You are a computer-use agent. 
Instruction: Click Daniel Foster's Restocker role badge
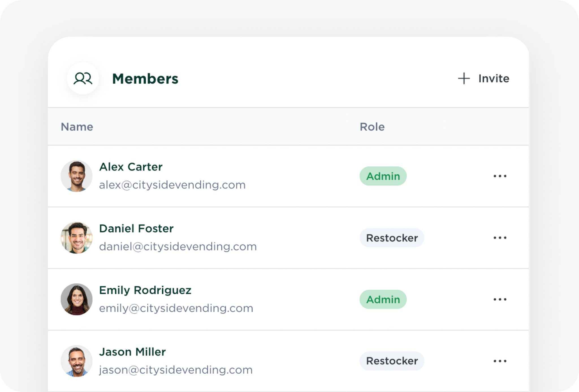coord(392,238)
